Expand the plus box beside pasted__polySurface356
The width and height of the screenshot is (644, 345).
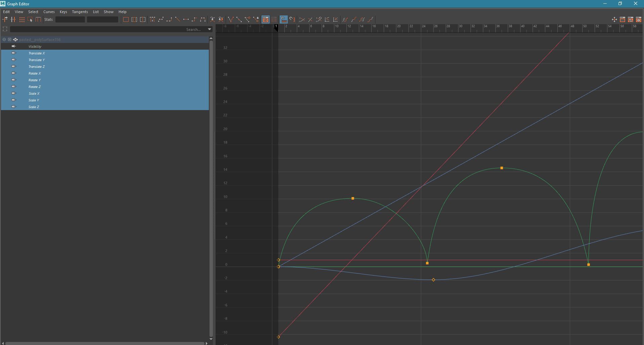10,40
